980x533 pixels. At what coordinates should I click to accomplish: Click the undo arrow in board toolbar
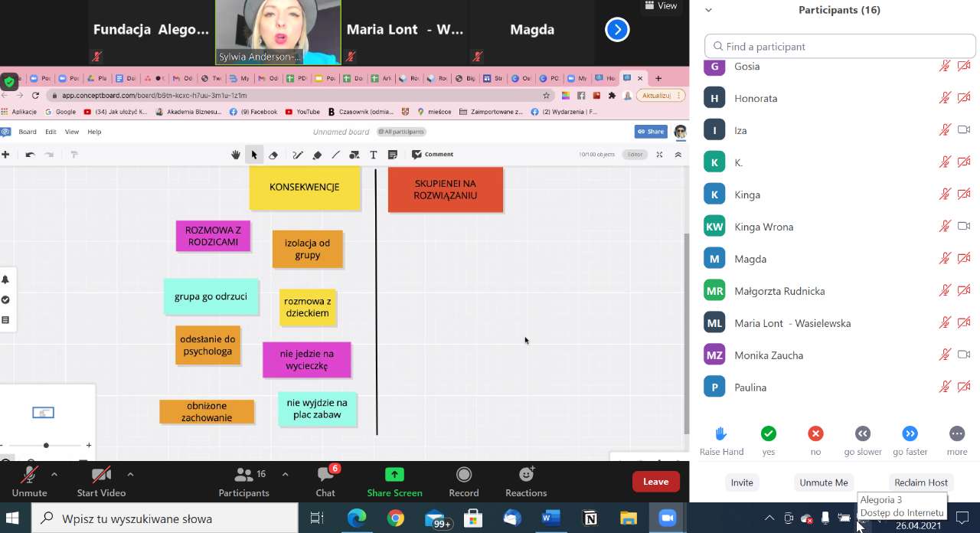(30, 155)
